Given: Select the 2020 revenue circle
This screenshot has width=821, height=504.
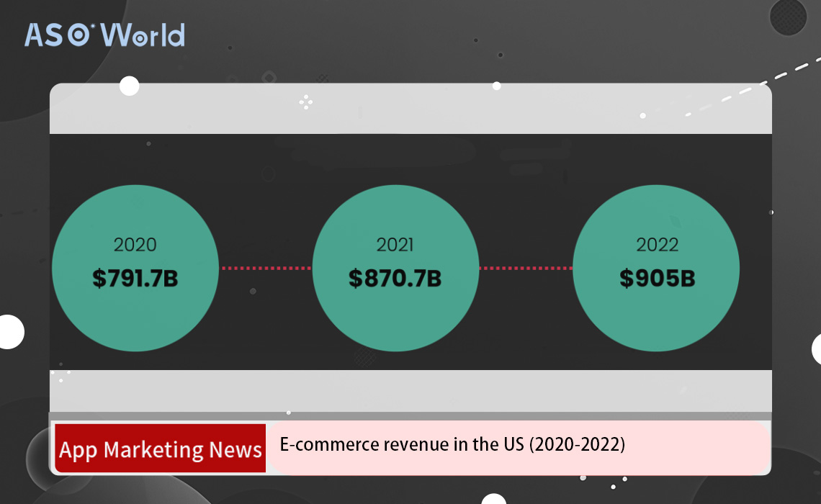Looking at the screenshot, I should [x=135, y=268].
